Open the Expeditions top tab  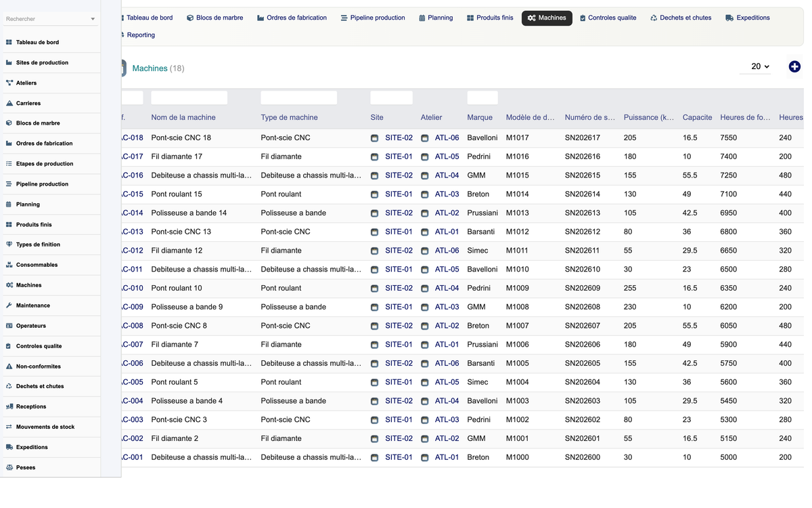pos(747,18)
